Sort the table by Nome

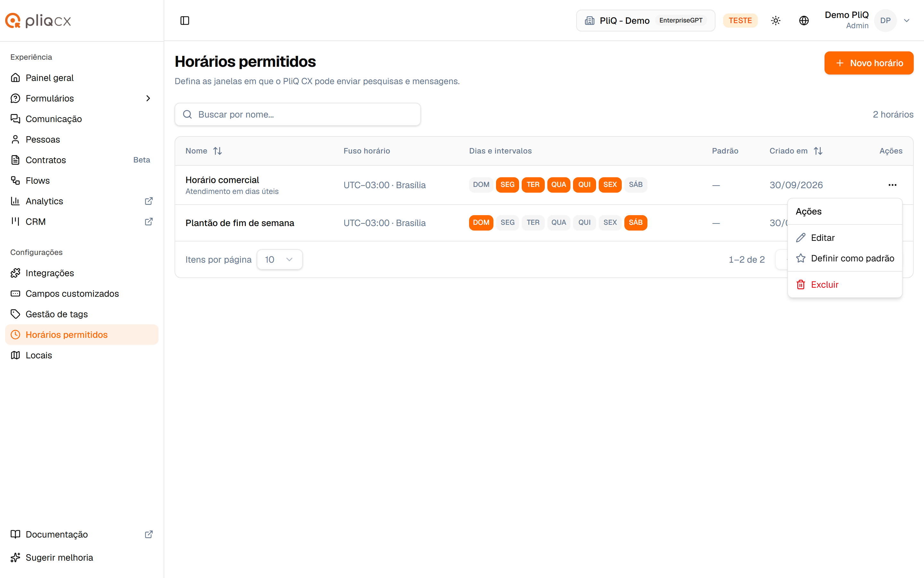click(x=218, y=151)
